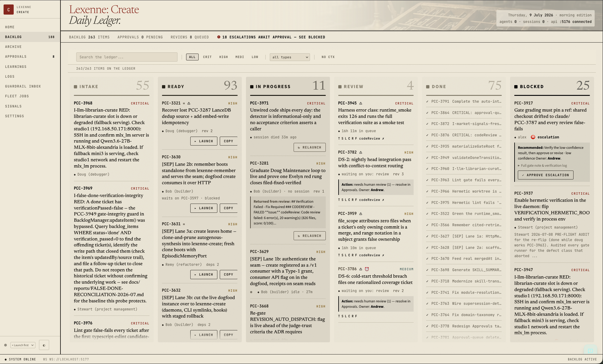This screenshot has width=603, height=364.
Task: Approve escalation on PCC-3917
Action: pyautogui.click(x=546, y=175)
